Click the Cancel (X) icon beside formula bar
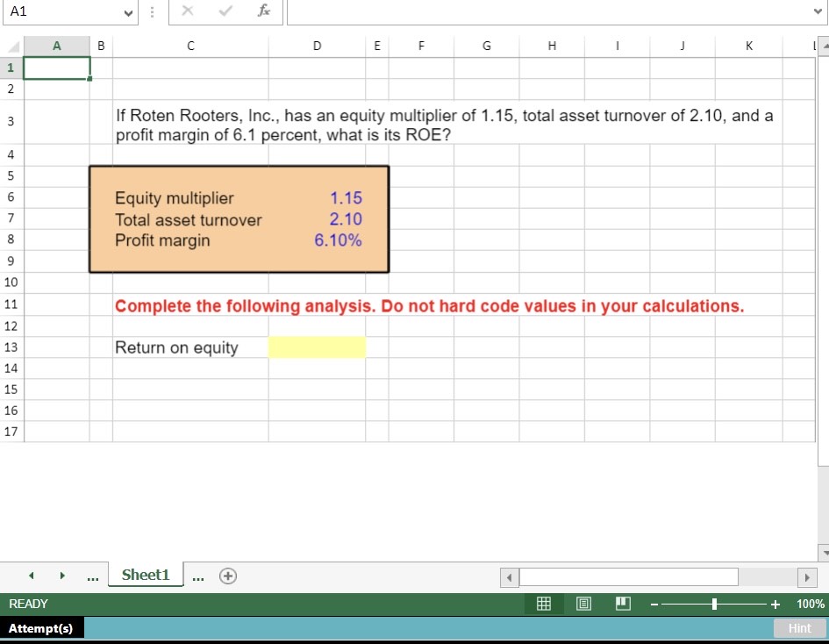Viewport: 829px width, 644px height. (x=189, y=12)
